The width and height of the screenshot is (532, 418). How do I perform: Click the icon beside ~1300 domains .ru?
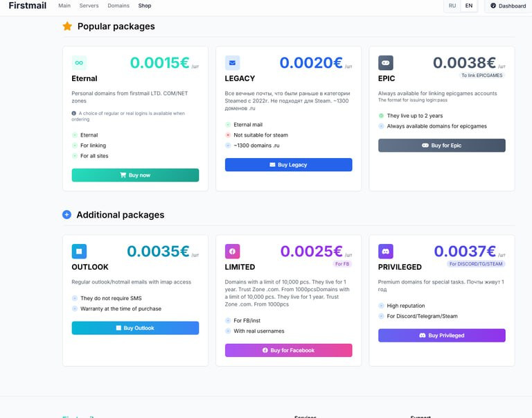point(228,146)
